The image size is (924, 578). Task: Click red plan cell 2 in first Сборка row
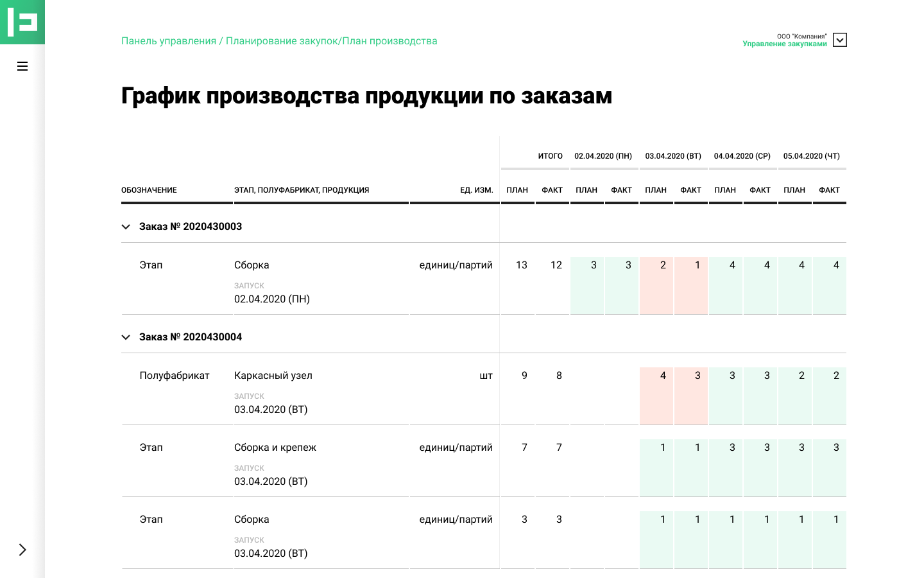656,285
